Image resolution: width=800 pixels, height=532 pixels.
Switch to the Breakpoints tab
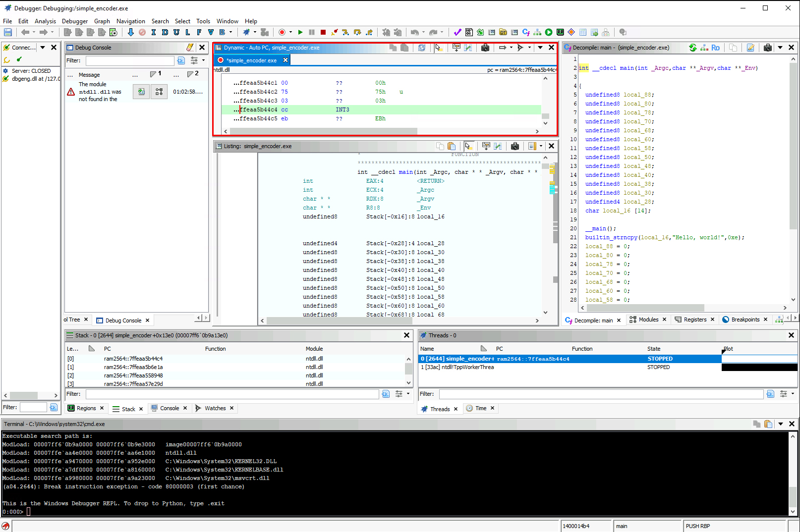pyautogui.click(x=745, y=319)
